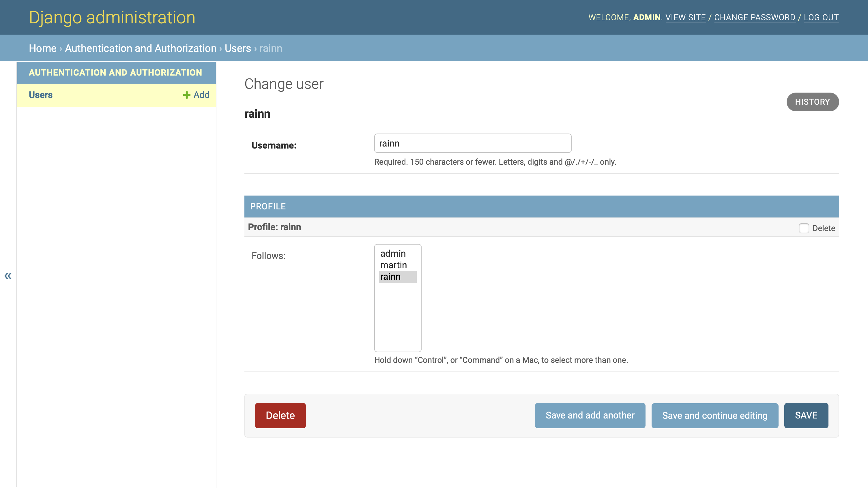The height and width of the screenshot is (488, 868).
Task: Enable the admin follows selection
Action: coord(394,254)
